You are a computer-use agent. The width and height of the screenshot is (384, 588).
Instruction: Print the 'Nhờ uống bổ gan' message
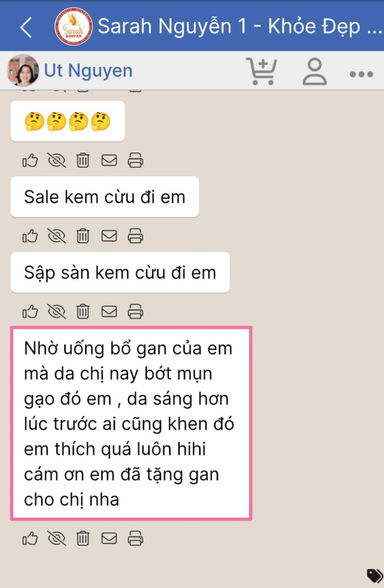pyautogui.click(x=135, y=538)
